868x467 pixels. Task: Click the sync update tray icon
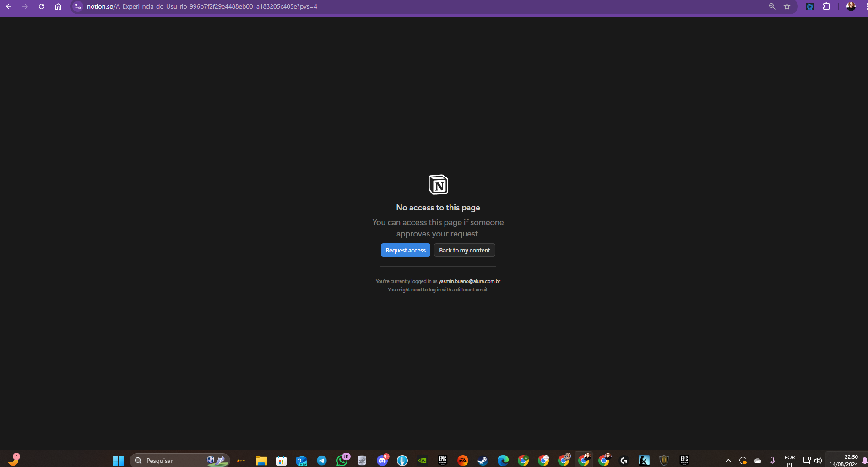(x=743, y=461)
